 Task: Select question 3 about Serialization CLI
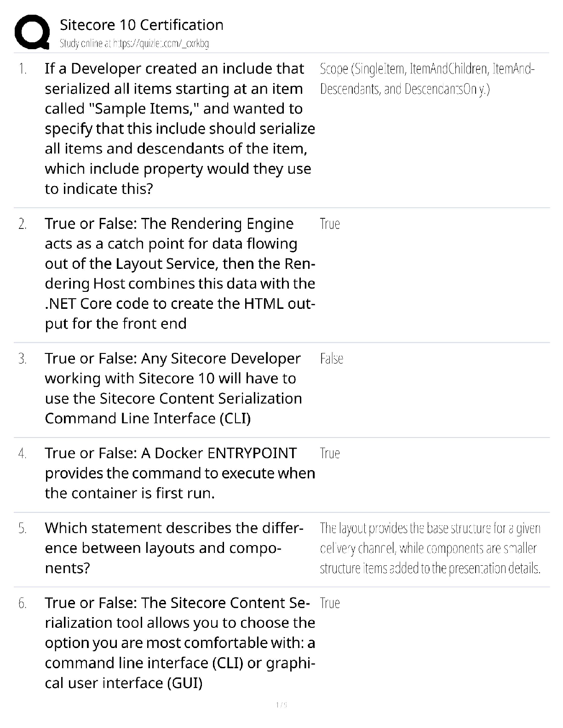(x=173, y=388)
